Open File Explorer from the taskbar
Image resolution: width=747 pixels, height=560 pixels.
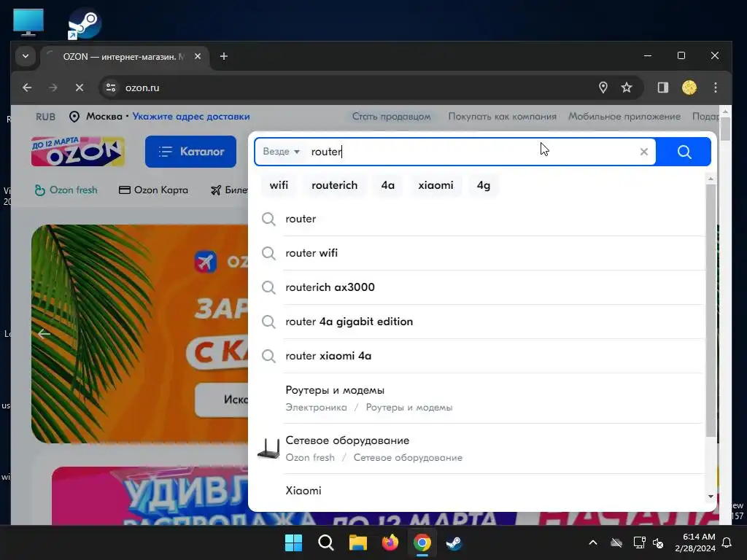point(357,542)
